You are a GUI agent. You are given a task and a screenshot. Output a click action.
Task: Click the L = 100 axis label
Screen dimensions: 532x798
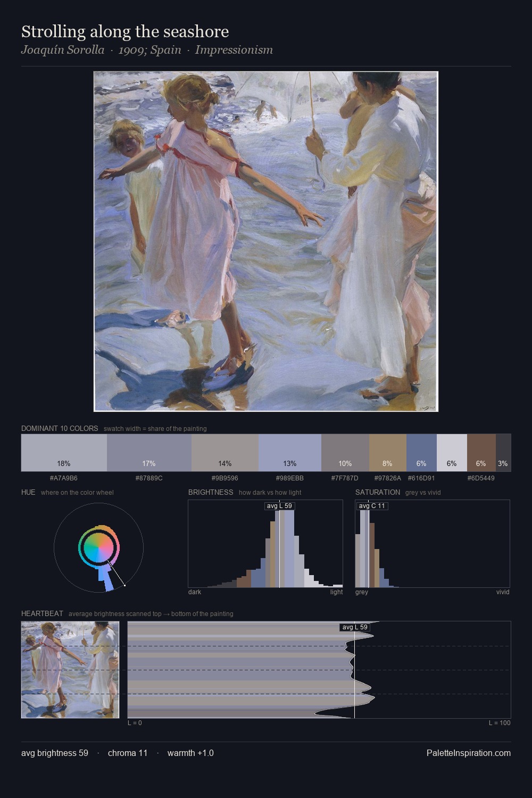click(500, 723)
